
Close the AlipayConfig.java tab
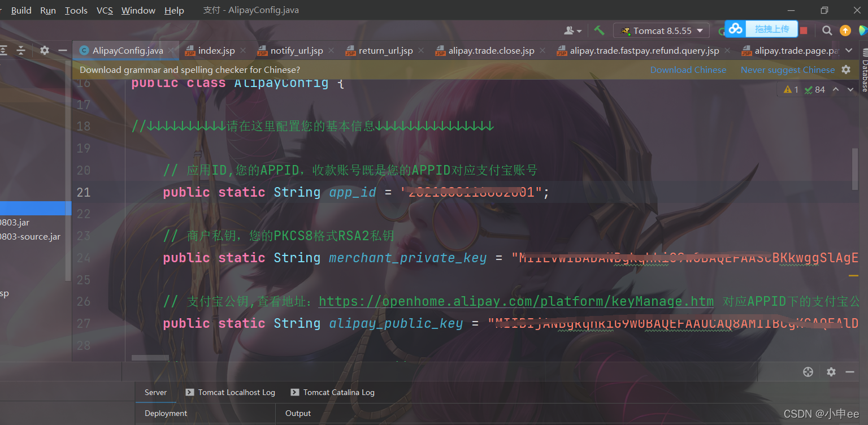[x=172, y=50]
